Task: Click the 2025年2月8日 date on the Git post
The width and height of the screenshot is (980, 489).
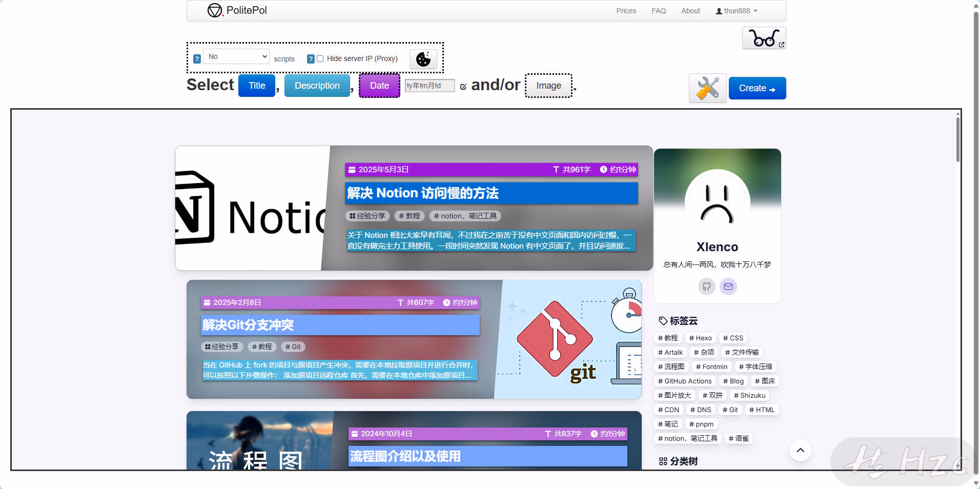Action: coord(237,303)
